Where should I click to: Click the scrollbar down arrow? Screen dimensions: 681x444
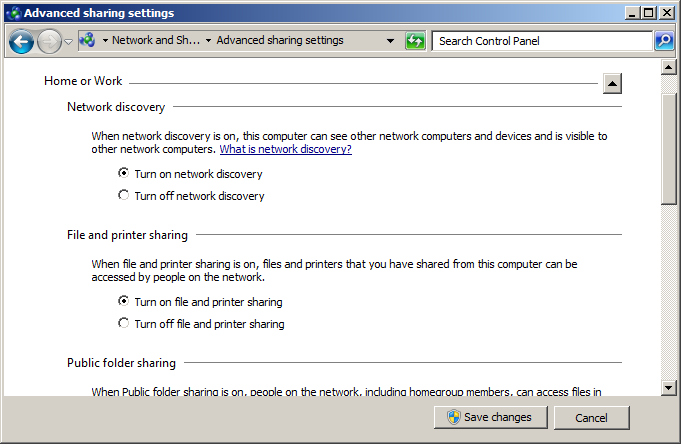point(668,387)
